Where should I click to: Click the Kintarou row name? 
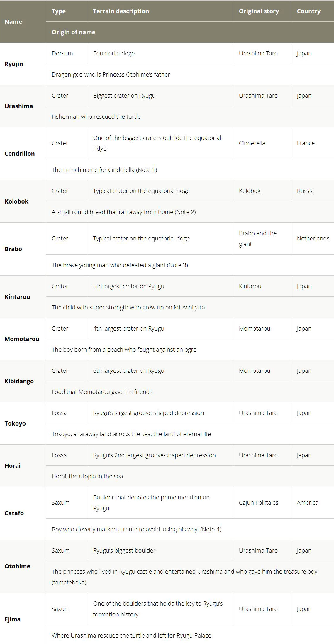17,297
